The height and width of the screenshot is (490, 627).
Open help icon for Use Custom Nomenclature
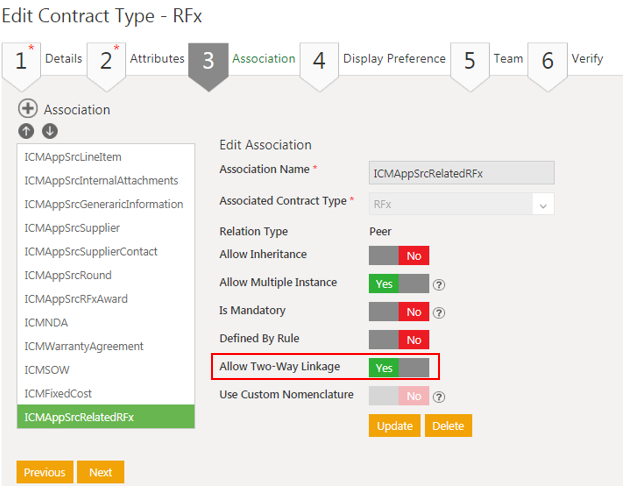tap(439, 396)
